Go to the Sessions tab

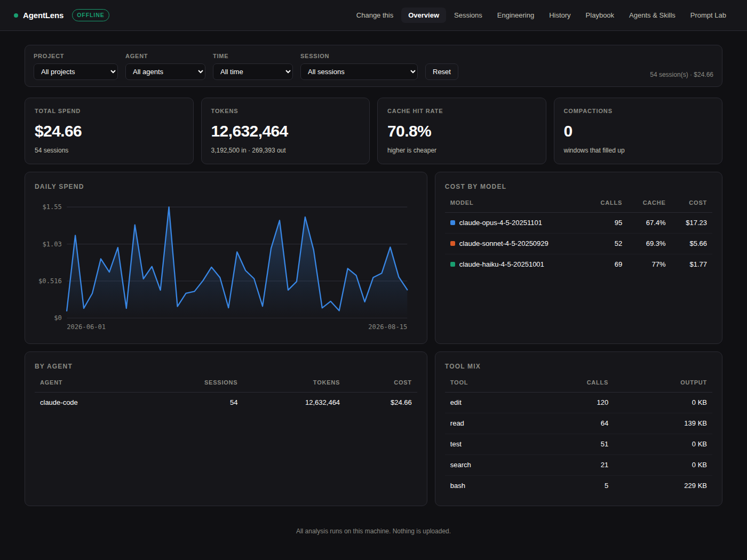(468, 15)
